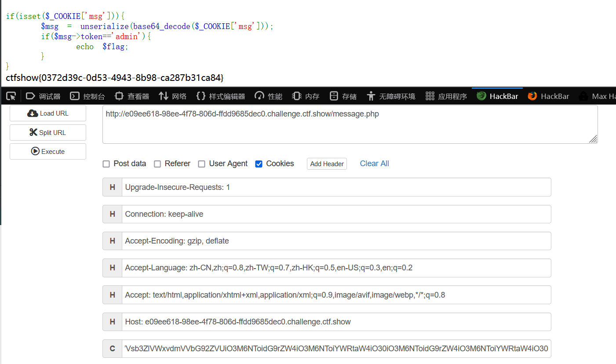The width and height of the screenshot is (616, 364).
Task: Switch to the 应用程序 application tab
Action: coord(446,96)
